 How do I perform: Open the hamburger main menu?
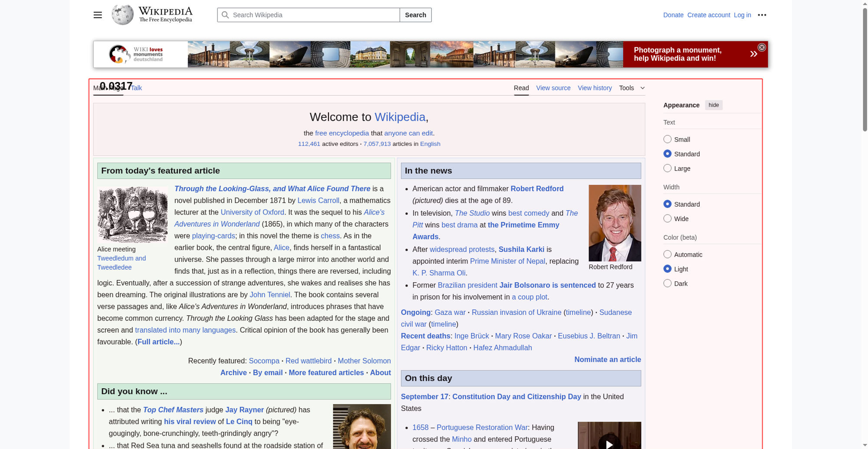98,15
